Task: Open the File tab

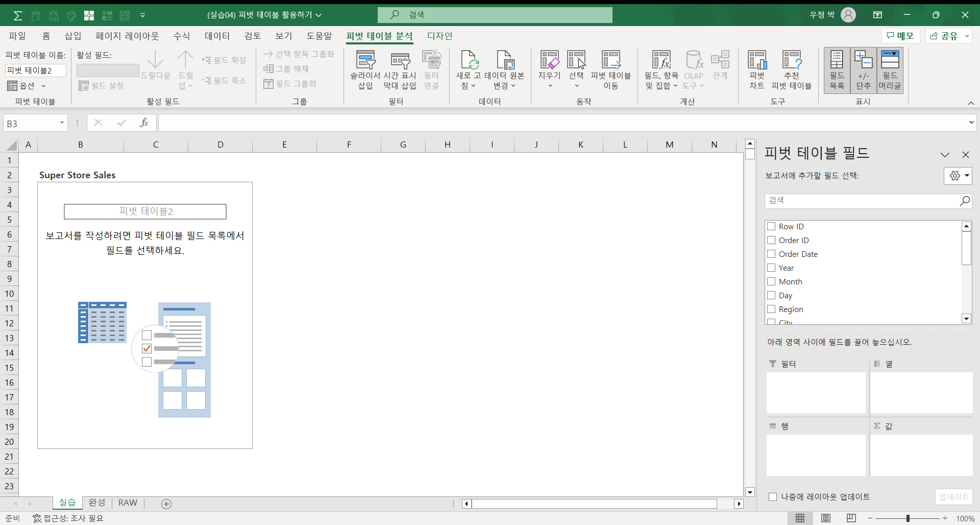Action: coord(17,36)
